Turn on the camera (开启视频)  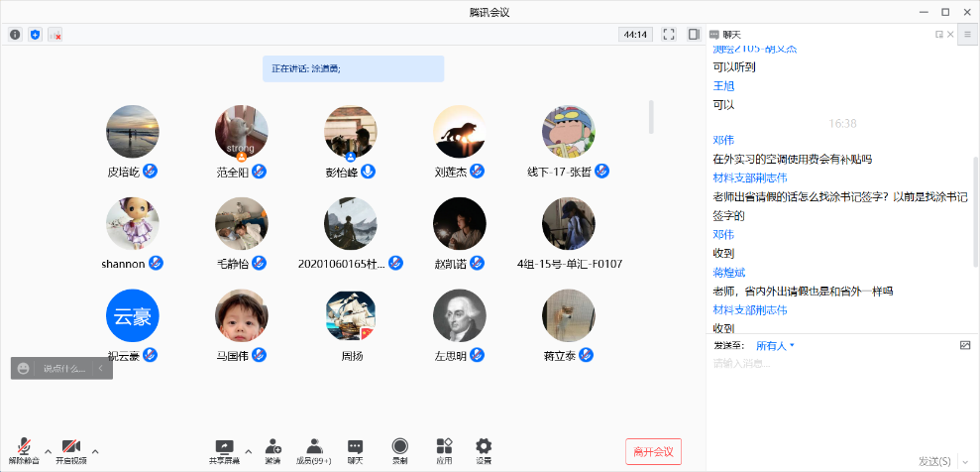click(x=70, y=450)
